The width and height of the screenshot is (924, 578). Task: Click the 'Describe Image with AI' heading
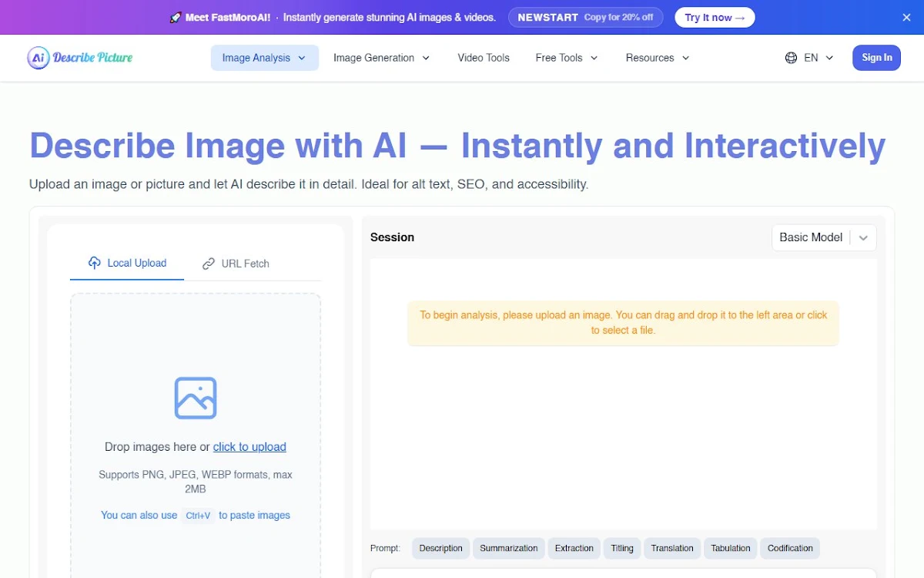coord(457,146)
